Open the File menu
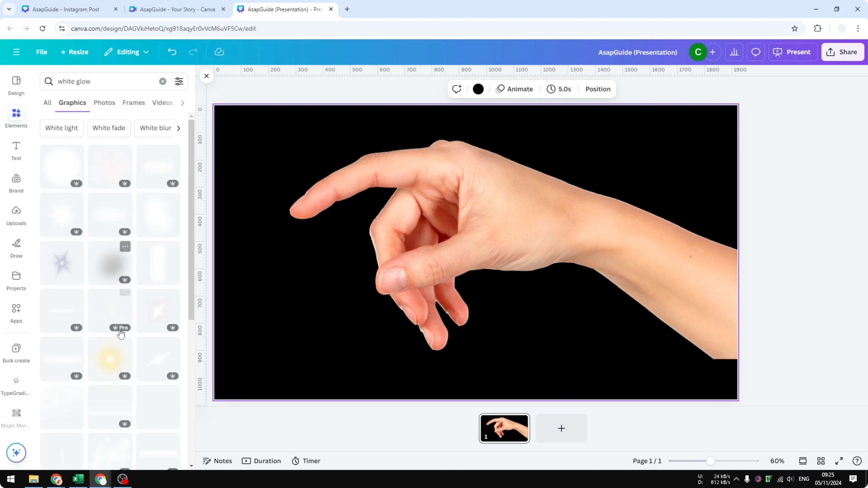 (42, 52)
